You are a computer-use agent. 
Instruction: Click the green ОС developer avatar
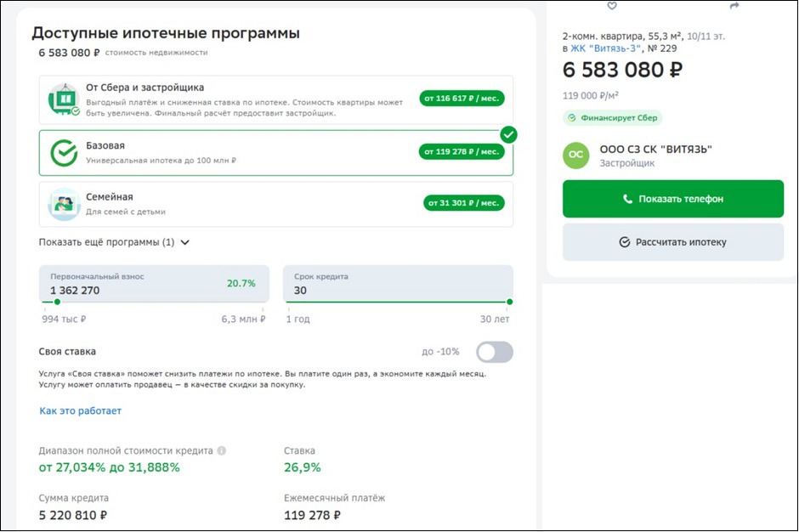tap(576, 155)
